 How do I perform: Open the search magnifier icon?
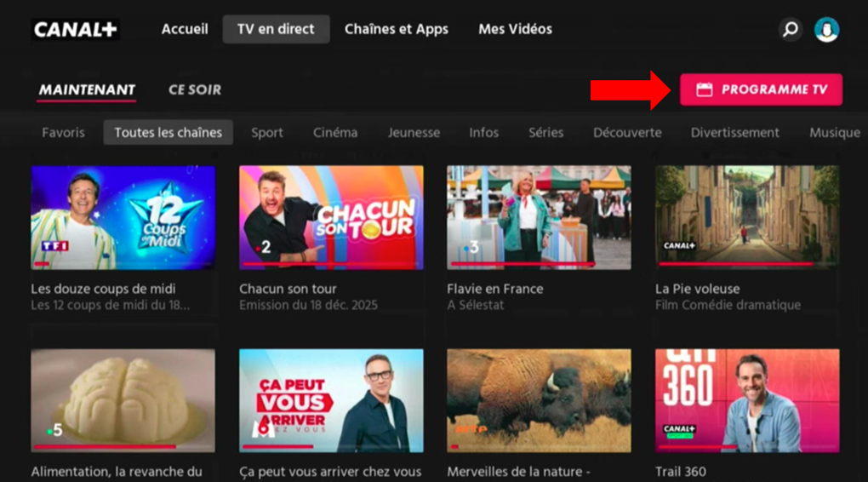click(791, 30)
